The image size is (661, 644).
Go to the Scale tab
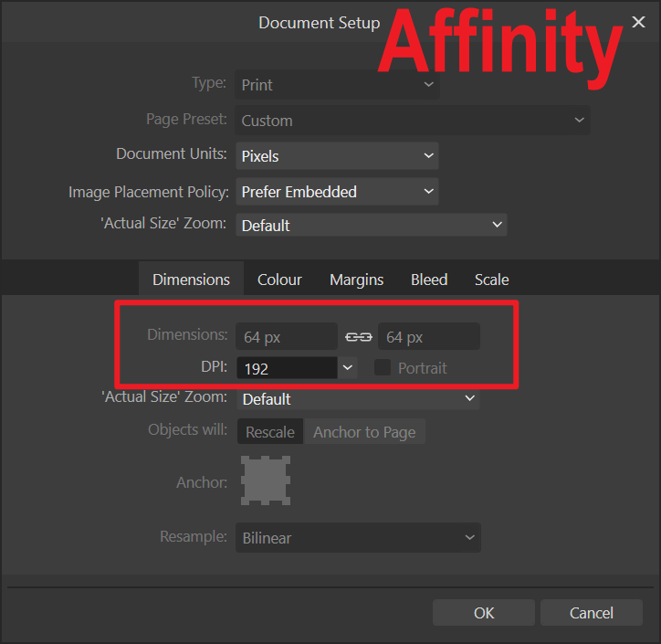[491, 280]
